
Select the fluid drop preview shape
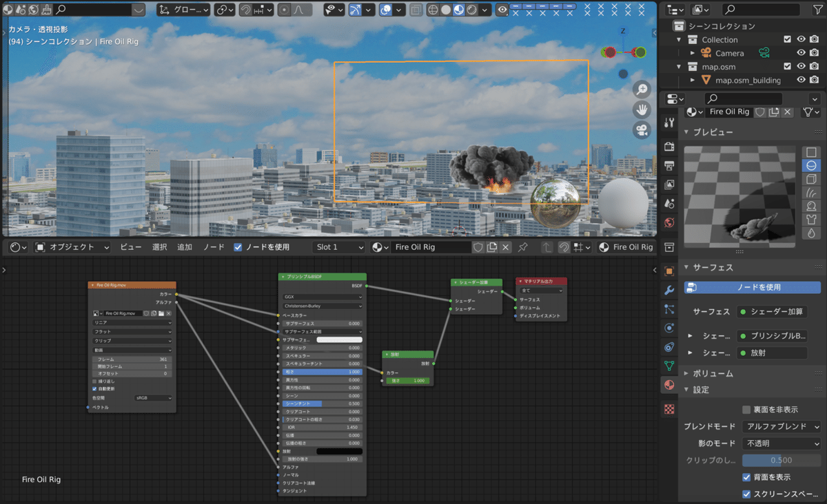(x=811, y=233)
